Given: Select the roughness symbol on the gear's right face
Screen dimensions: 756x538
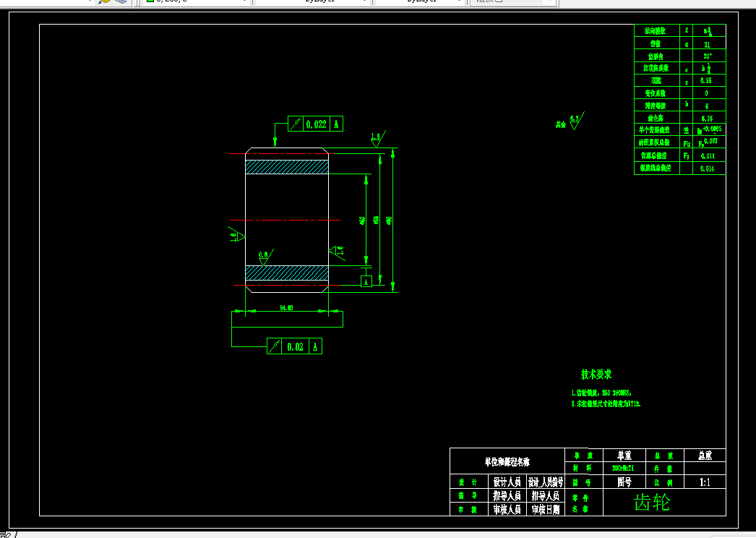Looking at the screenshot, I should click(337, 252).
